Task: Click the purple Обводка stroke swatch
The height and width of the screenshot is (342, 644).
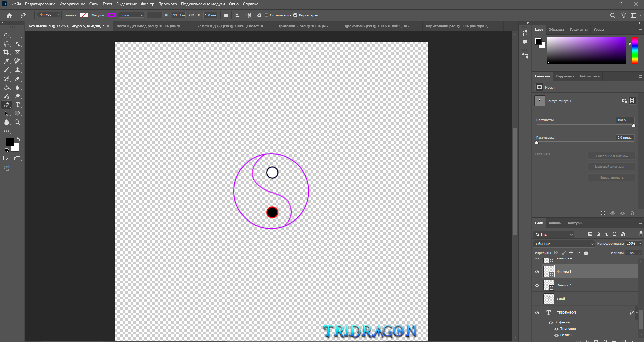Action: [112, 15]
